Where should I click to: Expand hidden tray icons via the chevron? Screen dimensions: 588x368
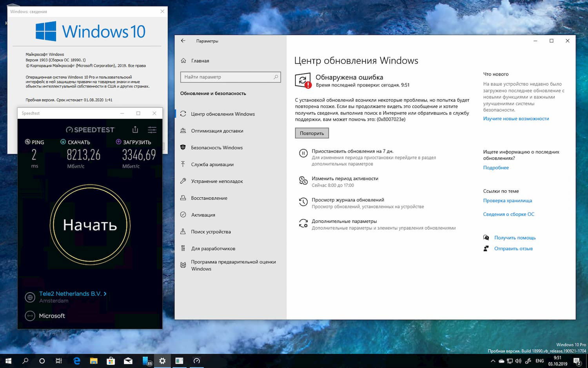[493, 361]
